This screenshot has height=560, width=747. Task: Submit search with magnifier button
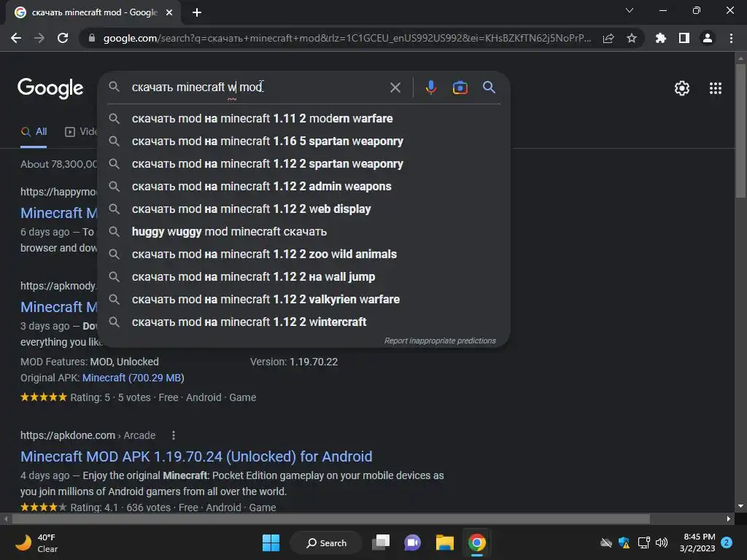pyautogui.click(x=489, y=87)
